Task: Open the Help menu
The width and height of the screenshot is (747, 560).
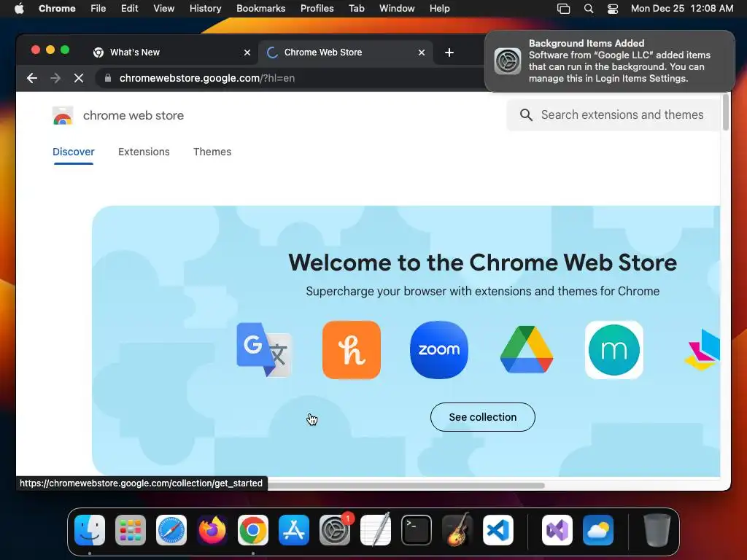Action: [439, 9]
